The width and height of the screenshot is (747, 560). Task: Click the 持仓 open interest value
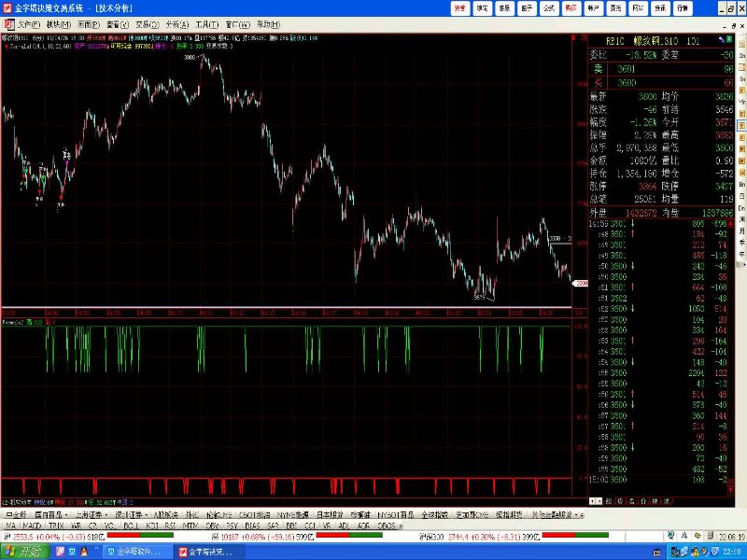coord(637,174)
